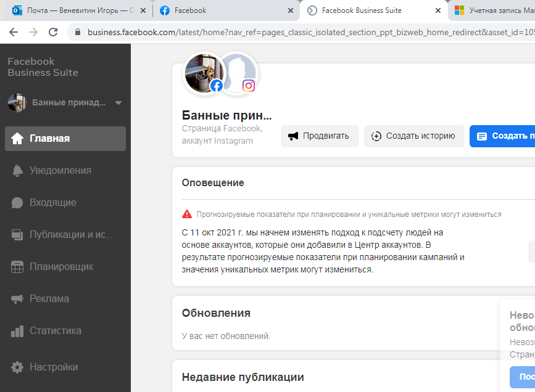The width and height of the screenshot is (535, 392).
Task: Switch to the Учетная запись Microsoft tab
Action: [493, 10]
